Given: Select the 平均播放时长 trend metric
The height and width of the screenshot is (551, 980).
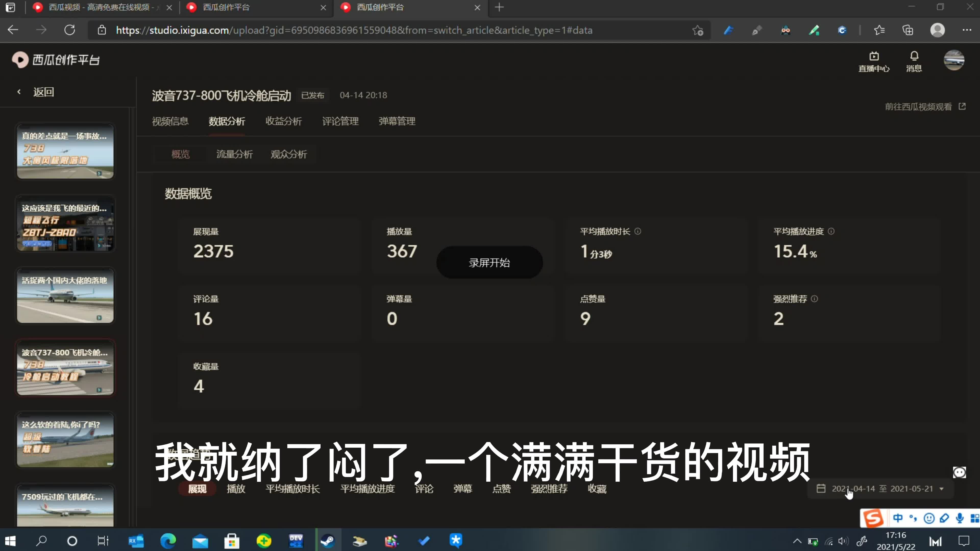Looking at the screenshot, I should coord(292,489).
